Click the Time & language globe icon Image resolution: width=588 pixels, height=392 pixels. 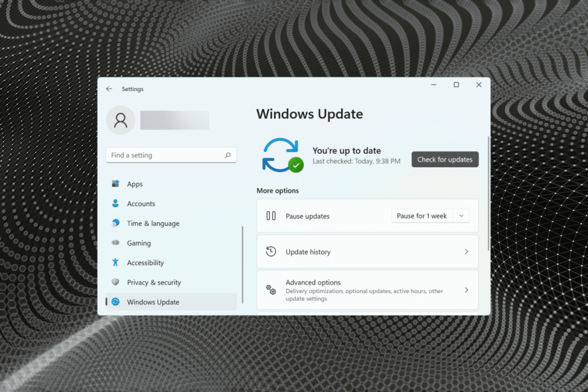[115, 223]
